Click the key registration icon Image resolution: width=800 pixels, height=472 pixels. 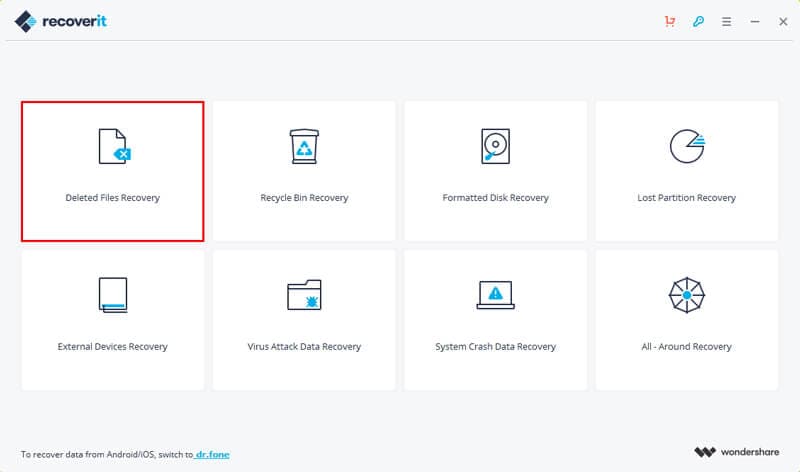[x=698, y=21]
